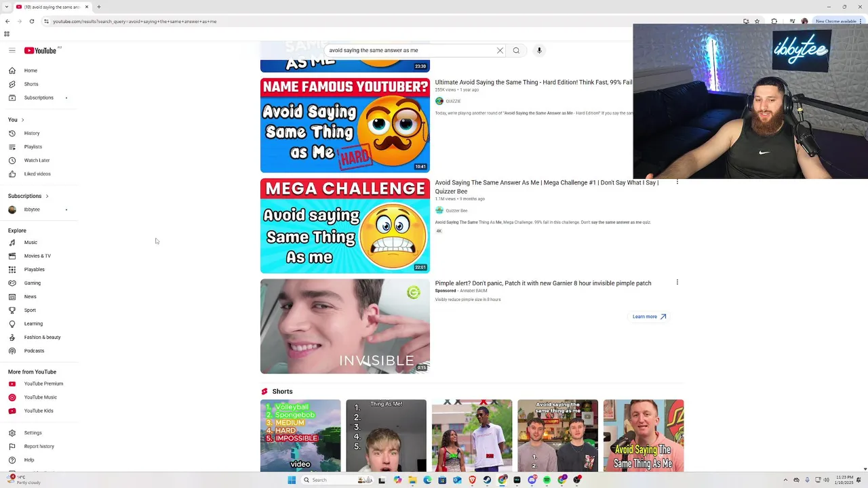Open YouTube Settings

(33, 432)
